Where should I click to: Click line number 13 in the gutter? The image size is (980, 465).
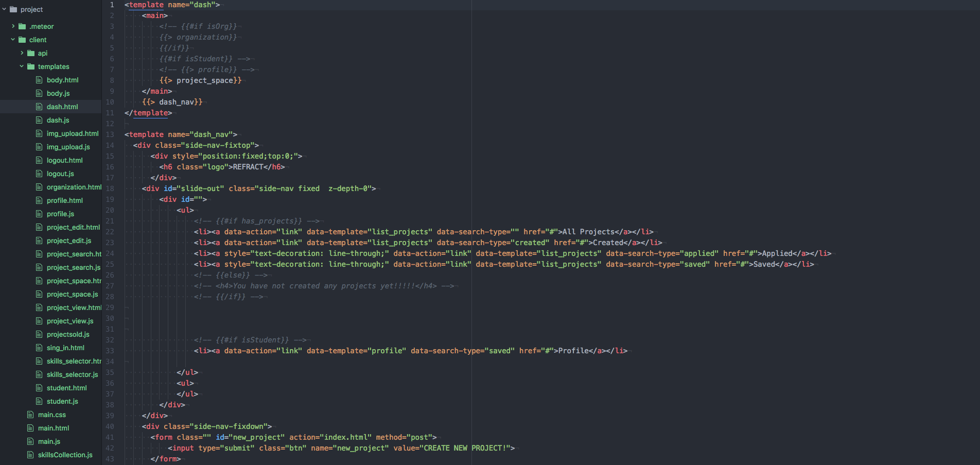(110, 134)
